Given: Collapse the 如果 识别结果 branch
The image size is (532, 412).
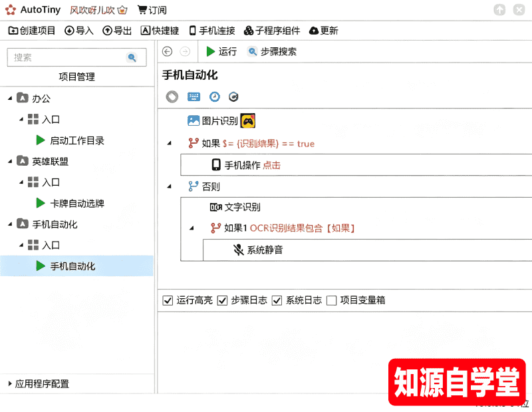Looking at the screenshot, I should (x=169, y=143).
